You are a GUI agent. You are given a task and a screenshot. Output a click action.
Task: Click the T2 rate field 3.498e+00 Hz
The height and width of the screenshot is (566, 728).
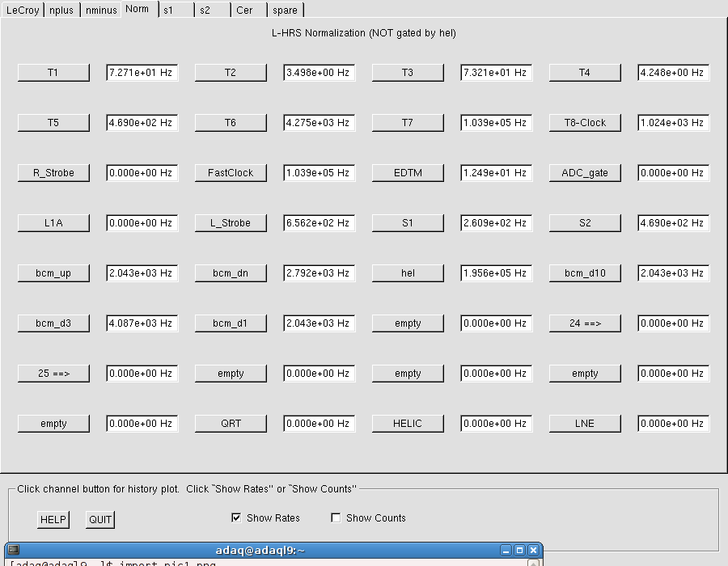320,73
